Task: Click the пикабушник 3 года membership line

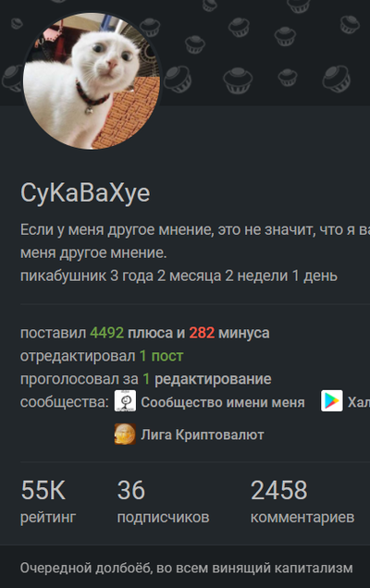Action: click(179, 276)
